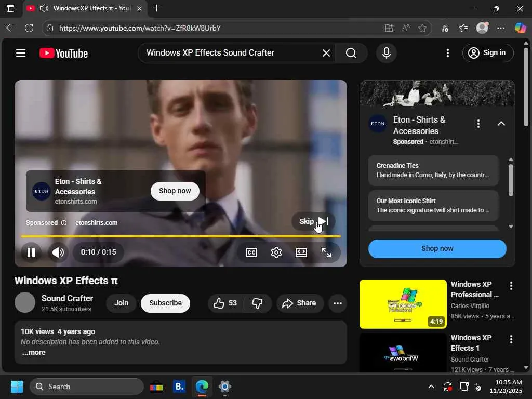Viewport: 532px width, 399px height.
Task: Join the Sound Crafter channel
Action: 121,303
